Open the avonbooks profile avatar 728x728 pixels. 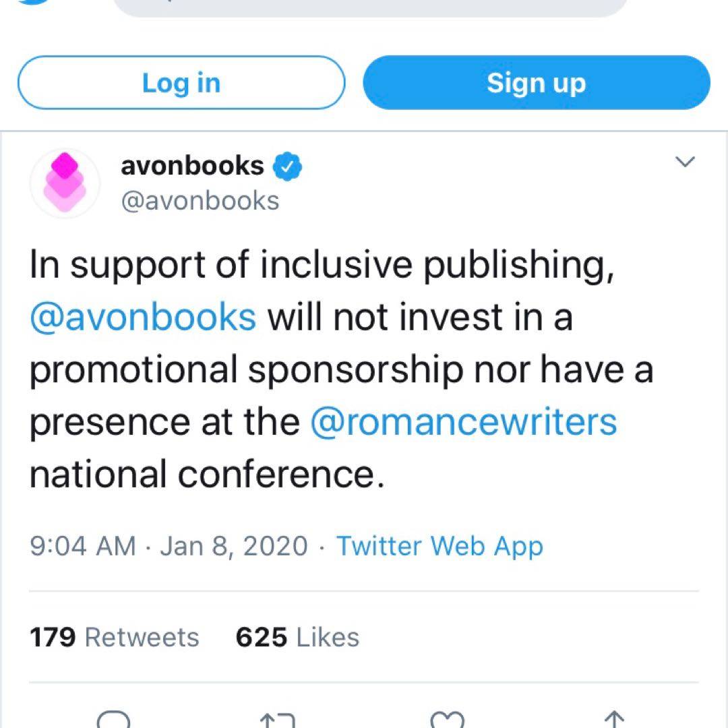point(65,183)
